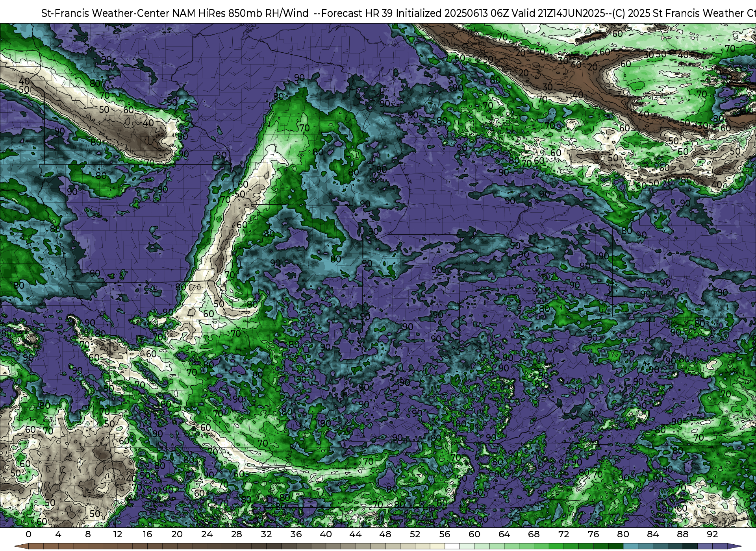Viewport: 756px width, 551px height.
Task: Click the '48' tick label on the color scale
Action: pos(385,534)
